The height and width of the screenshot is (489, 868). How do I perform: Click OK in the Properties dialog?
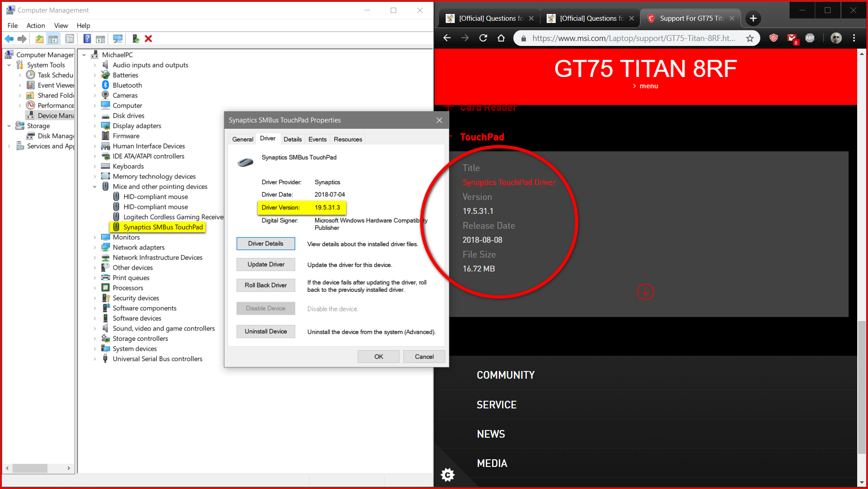click(x=379, y=357)
